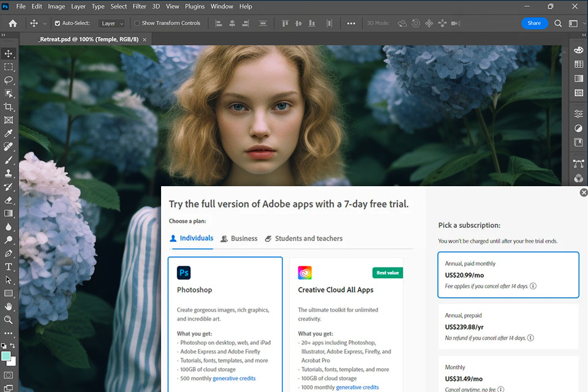Choose the Annual, paid monthly subscription

pyautogui.click(x=508, y=275)
